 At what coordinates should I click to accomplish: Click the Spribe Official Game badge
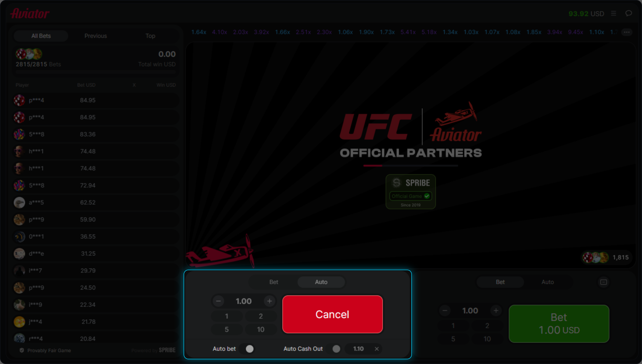tap(410, 192)
